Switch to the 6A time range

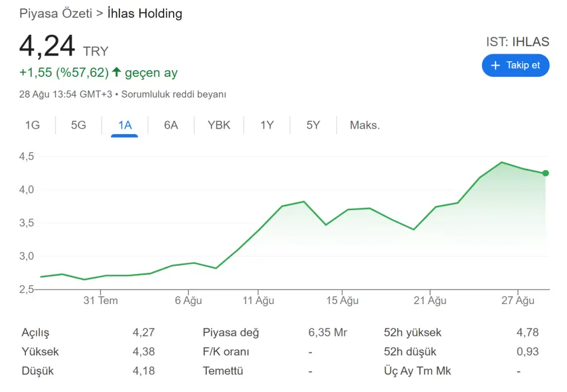(171, 125)
